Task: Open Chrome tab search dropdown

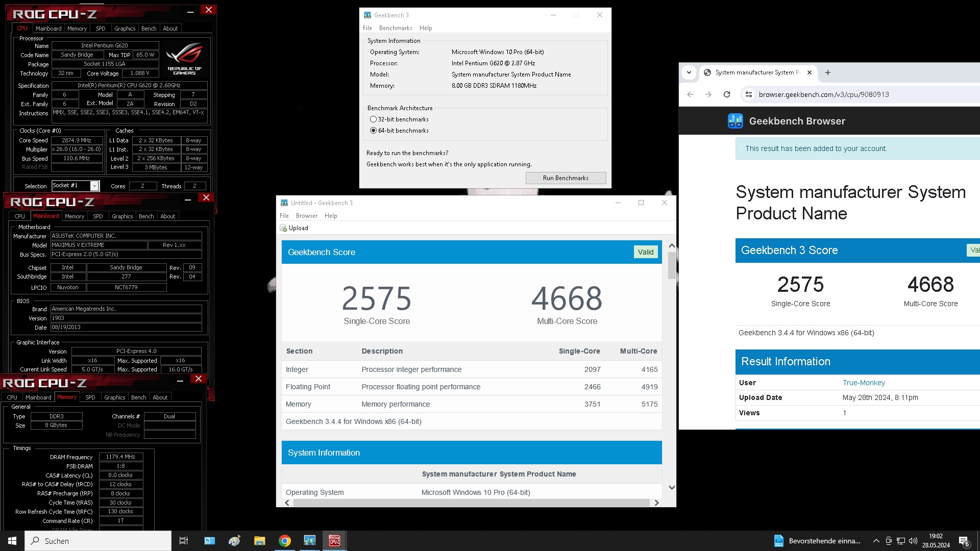Action: [689, 72]
